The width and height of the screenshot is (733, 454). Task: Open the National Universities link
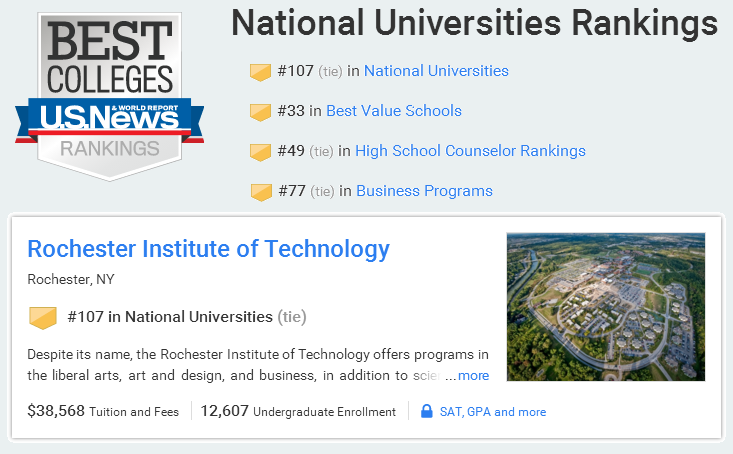(x=436, y=71)
